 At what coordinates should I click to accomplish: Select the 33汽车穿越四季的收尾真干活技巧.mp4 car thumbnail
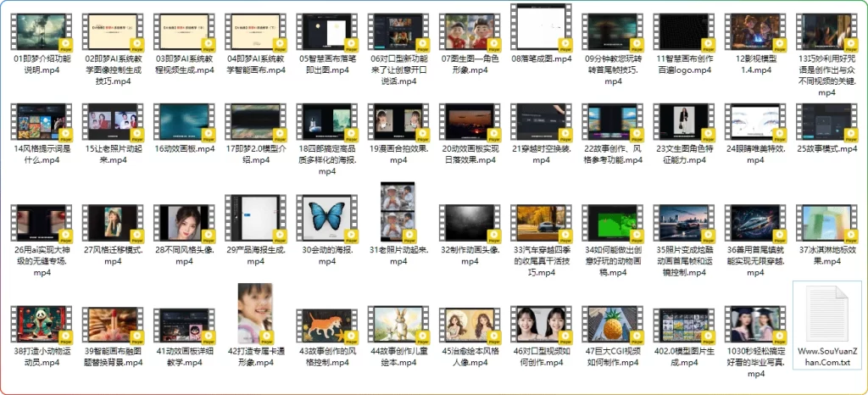541,222
